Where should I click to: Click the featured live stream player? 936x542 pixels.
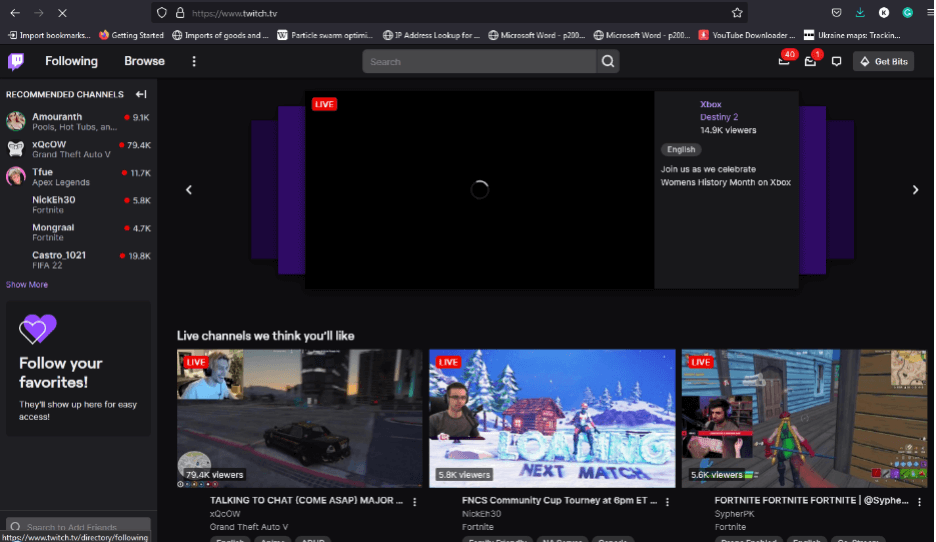coord(479,190)
